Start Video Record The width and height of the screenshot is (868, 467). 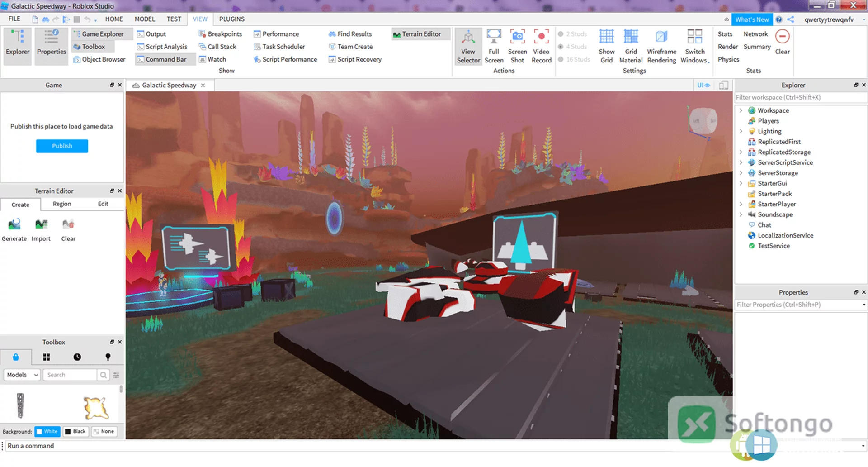click(541, 46)
